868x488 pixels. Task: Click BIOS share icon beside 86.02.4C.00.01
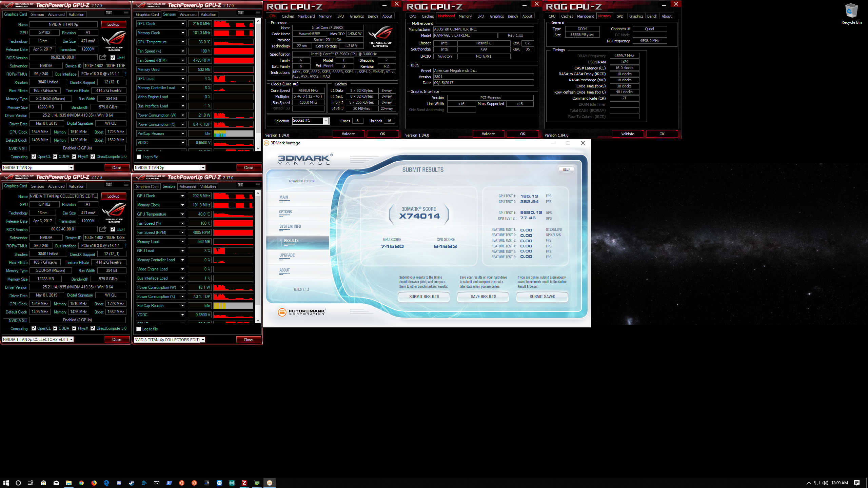click(x=103, y=229)
